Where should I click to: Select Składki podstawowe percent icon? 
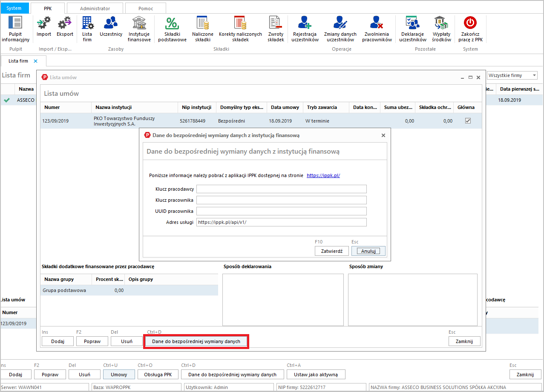click(x=172, y=23)
